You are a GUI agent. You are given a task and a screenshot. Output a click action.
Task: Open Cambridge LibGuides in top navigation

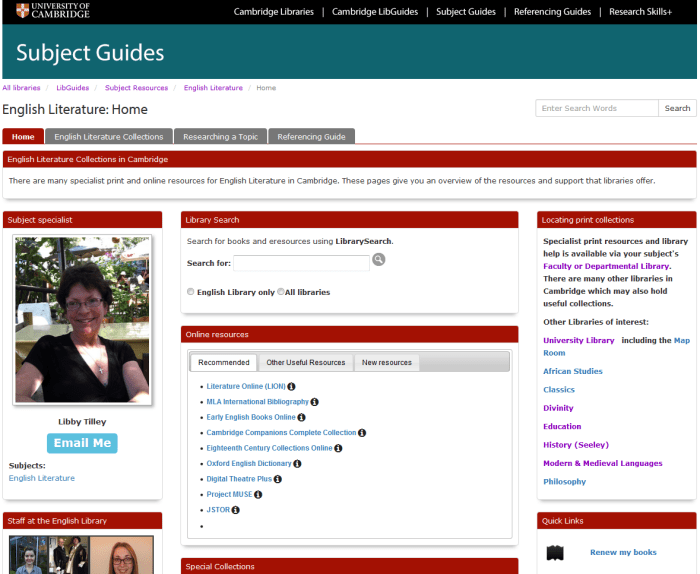[x=375, y=12]
